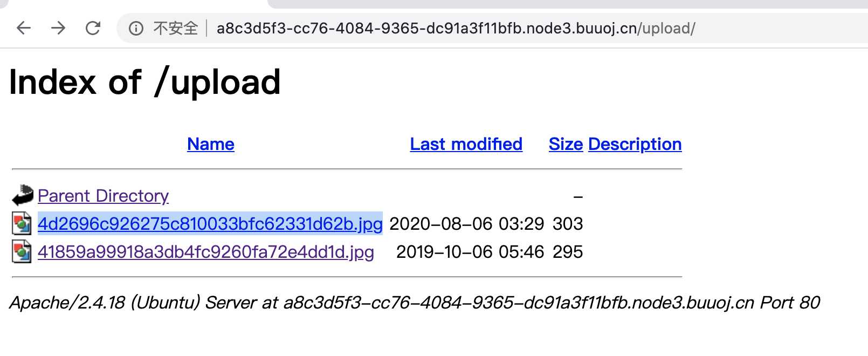The width and height of the screenshot is (868, 356).
Task: Click the 2019-10-06 05:46 modified date
Action: click(x=470, y=252)
